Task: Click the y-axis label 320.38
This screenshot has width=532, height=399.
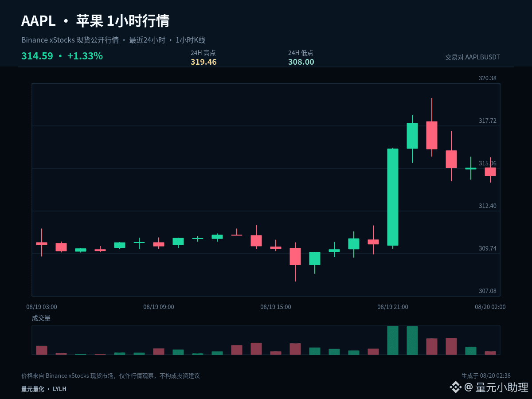Action: click(x=488, y=78)
